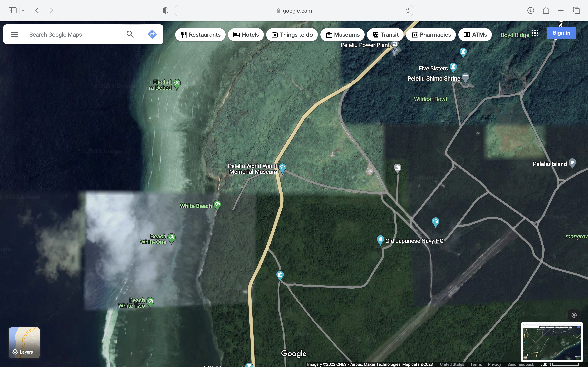588x367 pixels.
Task: Click the Sign in button
Action: 561,33
